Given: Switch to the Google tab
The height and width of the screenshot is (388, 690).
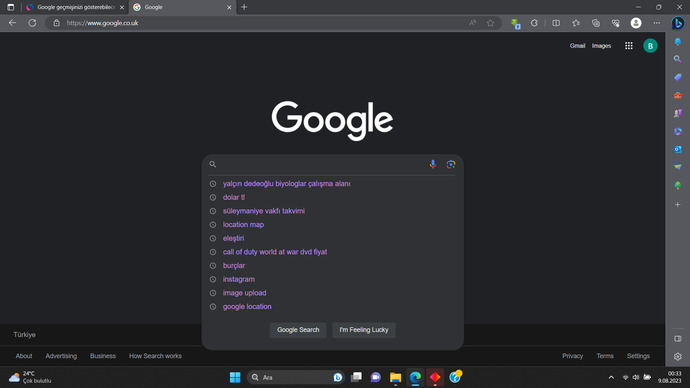Looking at the screenshot, I should click(182, 7).
